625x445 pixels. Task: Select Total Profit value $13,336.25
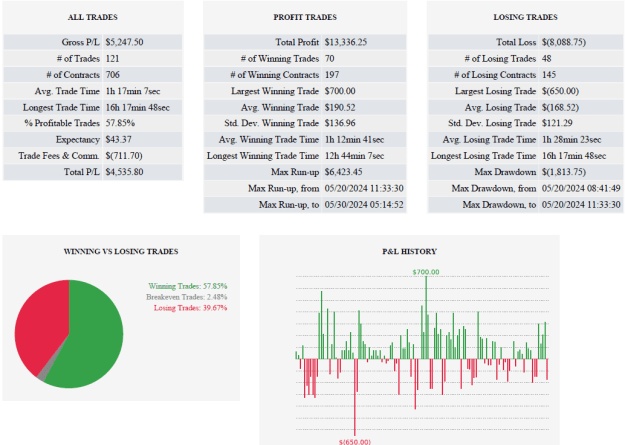346,42
